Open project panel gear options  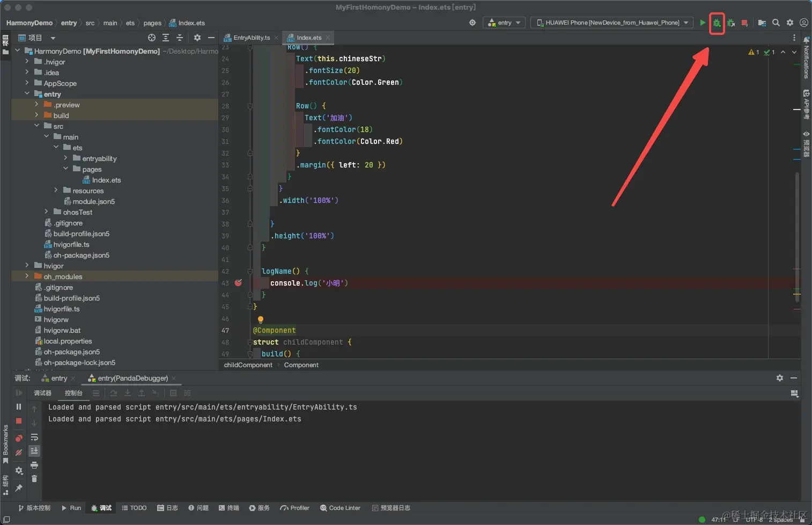click(x=197, y=38)
